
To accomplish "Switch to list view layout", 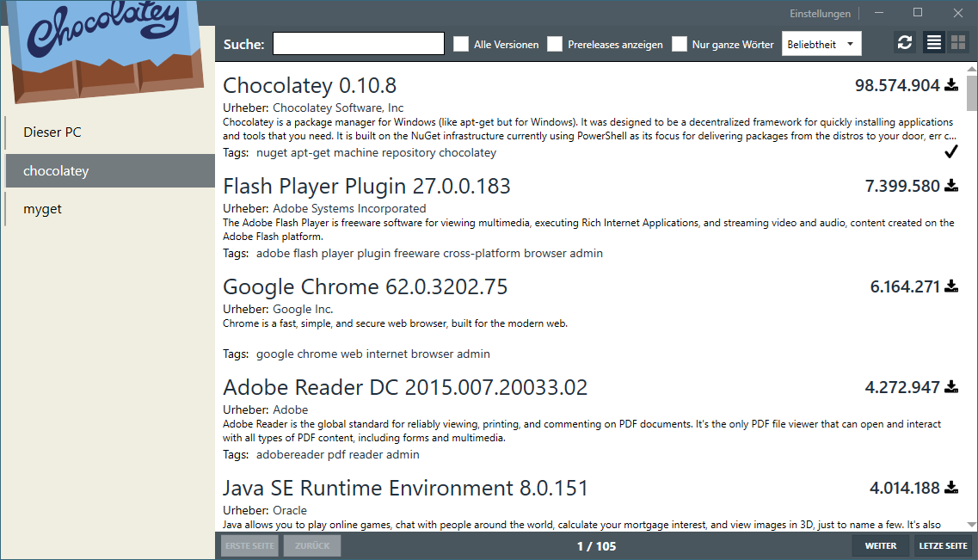I will click(934, 42).
